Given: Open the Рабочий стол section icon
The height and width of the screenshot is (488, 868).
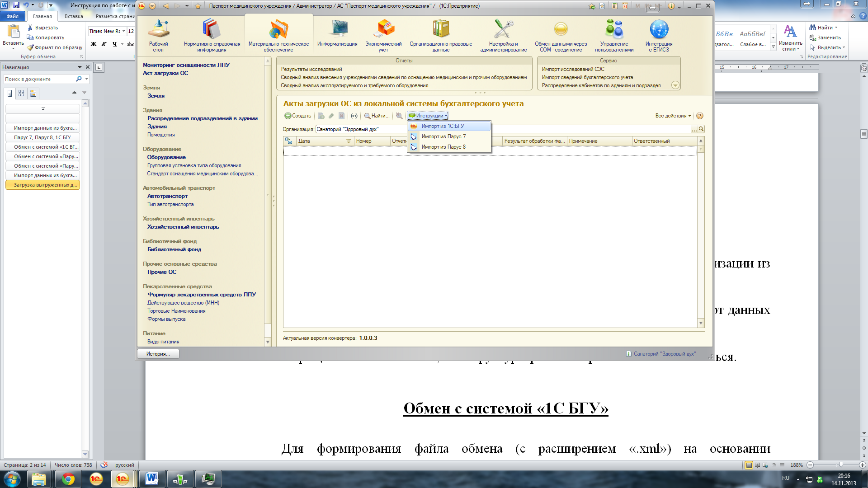Looking at the screenshot, I should pyautogui.click(x=158, y=29).
